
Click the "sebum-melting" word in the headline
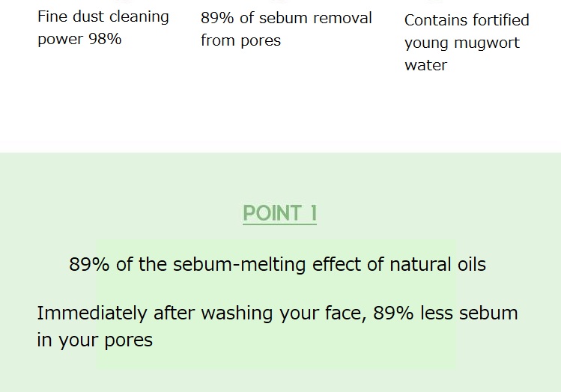(x=240, y=264)
